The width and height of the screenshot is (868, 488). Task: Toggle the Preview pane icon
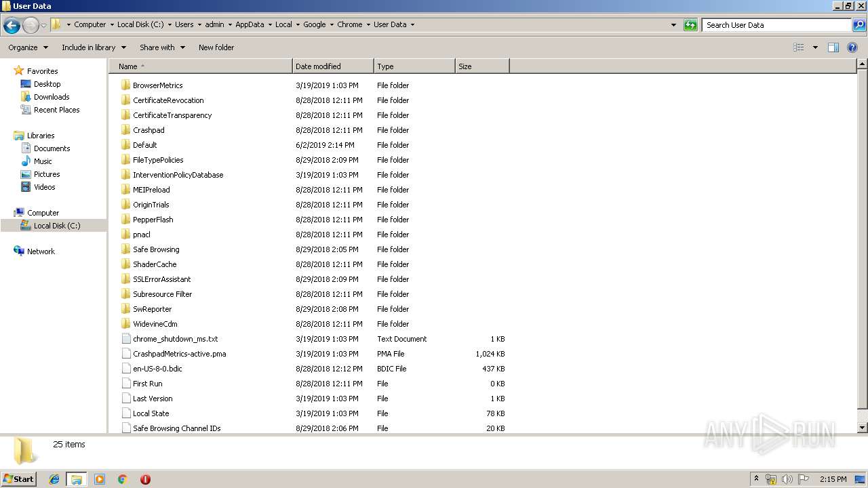[x=833, y=47]
